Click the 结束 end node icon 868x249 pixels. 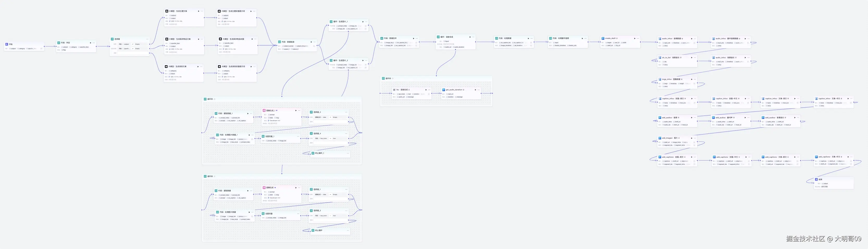pos(816,180)
